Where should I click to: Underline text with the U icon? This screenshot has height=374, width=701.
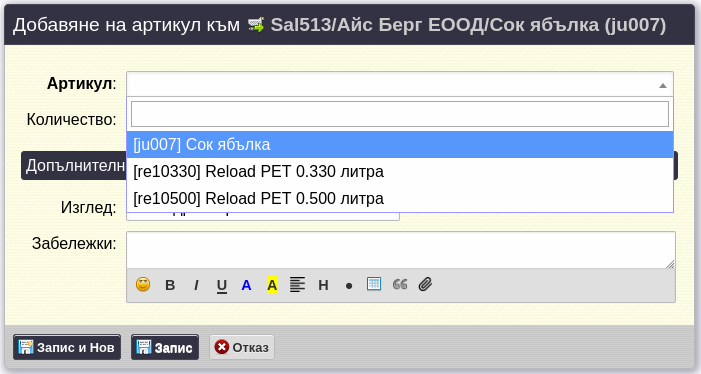point(222,286)
